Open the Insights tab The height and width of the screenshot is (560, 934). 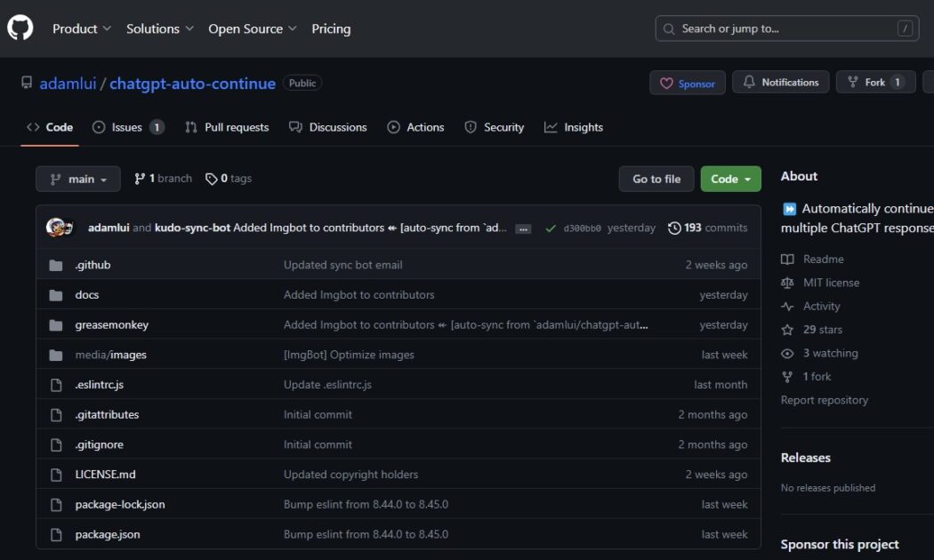[x=574, y=127]
